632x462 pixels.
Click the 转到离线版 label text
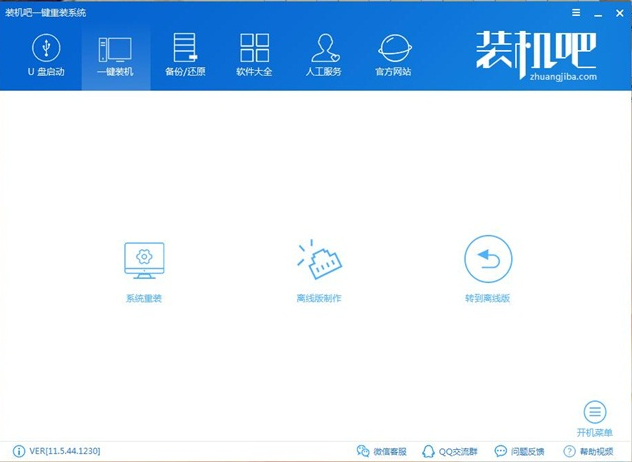coord(488,298)
